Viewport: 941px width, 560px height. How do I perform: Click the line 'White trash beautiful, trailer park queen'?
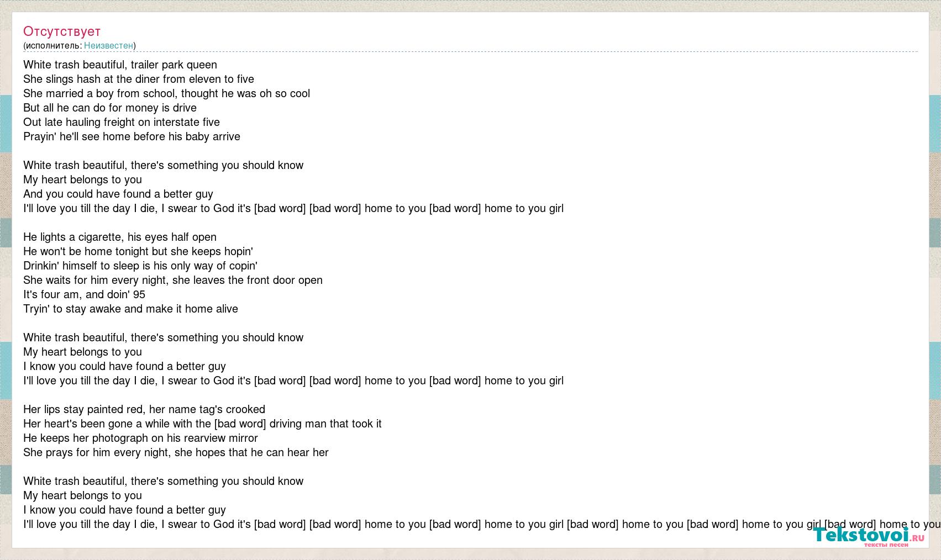(x=120, y=65)
